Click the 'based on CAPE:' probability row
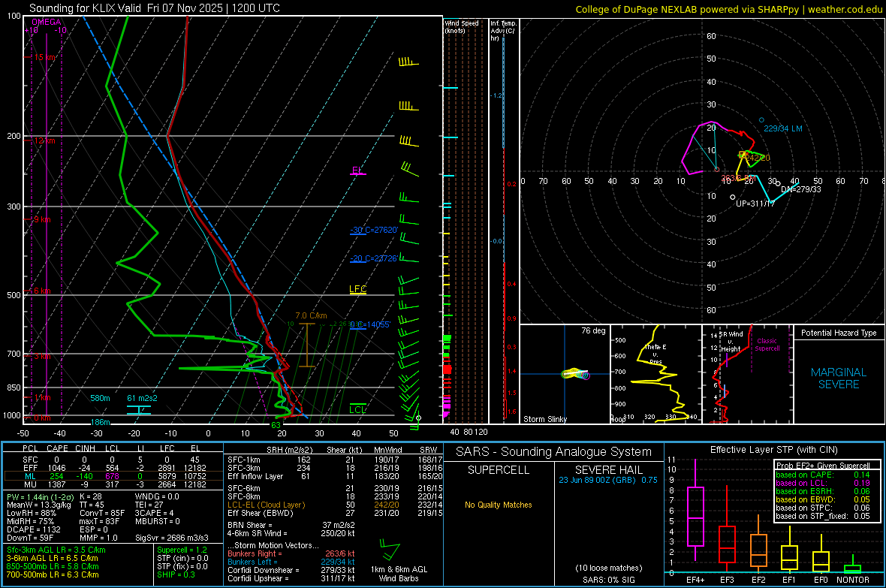The width and height of the screenshot is (886, 588). tap(823, 475)
